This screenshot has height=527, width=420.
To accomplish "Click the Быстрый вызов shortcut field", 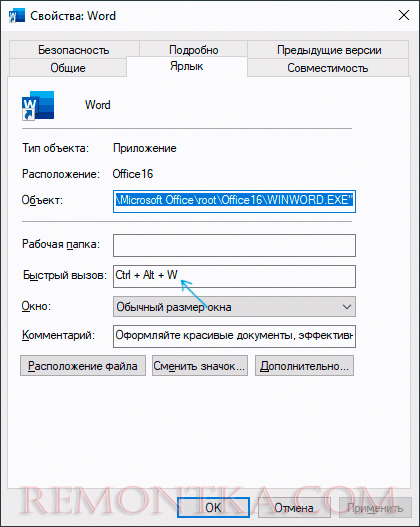I will (234, 276).
